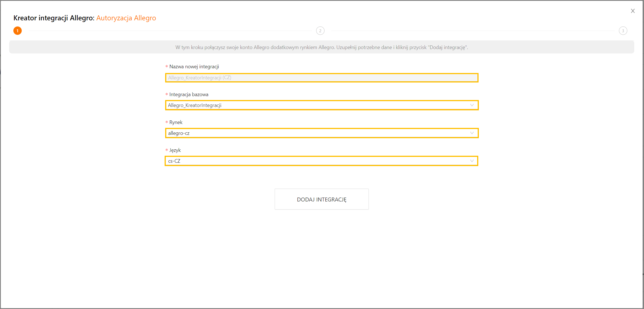Open the Rynek dropdown showing allegro-cz
This screenshot has width=644, height=309.
[x=318, y=133]
